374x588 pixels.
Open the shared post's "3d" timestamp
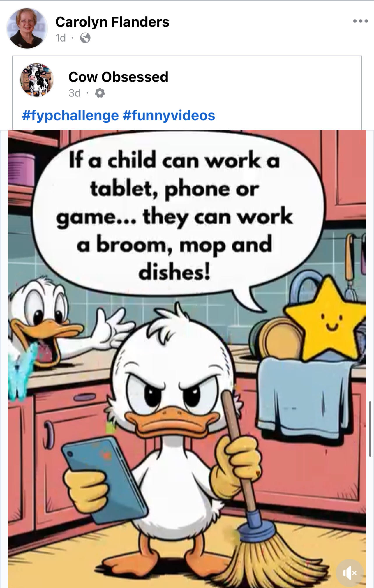[x=75, y=93]
